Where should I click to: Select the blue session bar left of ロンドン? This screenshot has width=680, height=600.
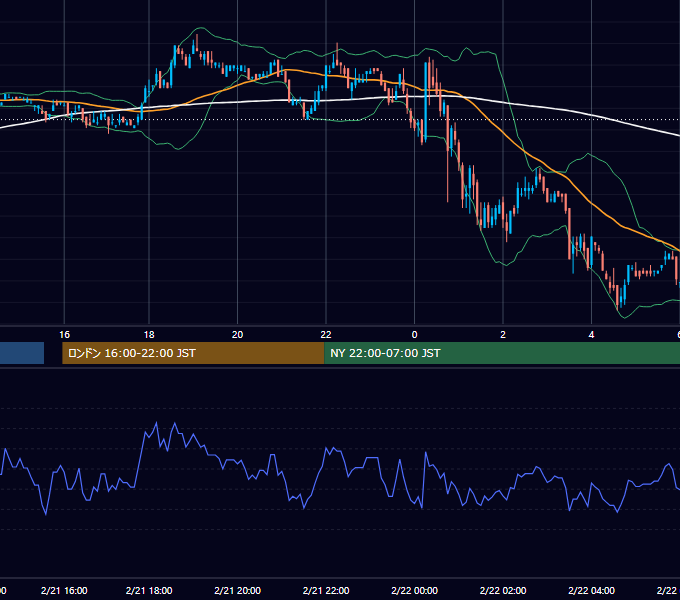pos(22,353)
